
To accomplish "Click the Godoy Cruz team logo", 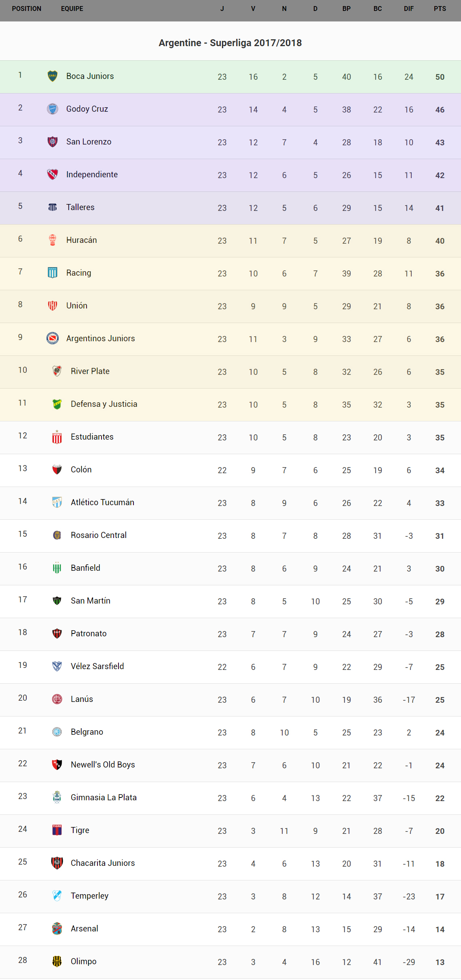I will 53,109.
